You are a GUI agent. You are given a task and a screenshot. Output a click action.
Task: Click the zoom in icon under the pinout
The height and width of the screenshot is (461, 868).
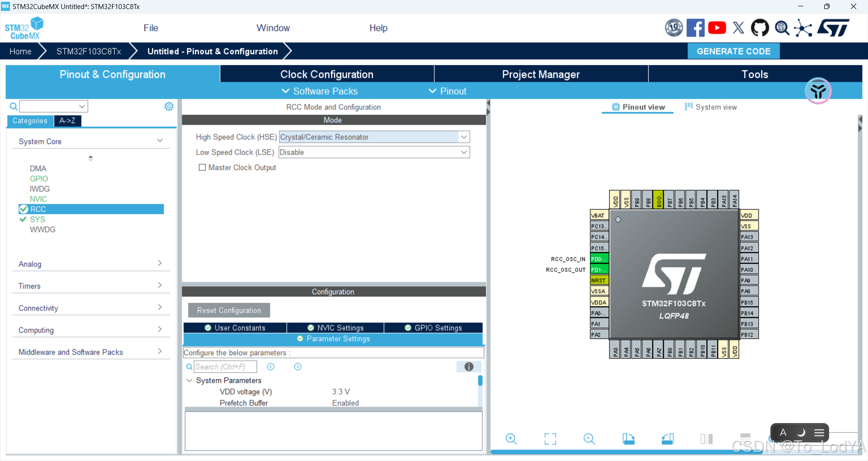(511, 439)
